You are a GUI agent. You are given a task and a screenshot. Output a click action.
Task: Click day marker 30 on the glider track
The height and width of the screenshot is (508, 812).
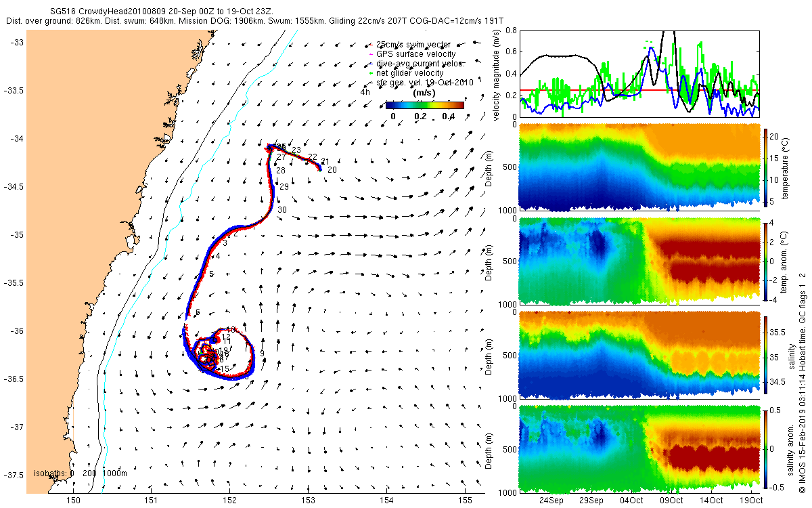click(x=282, y=210)
